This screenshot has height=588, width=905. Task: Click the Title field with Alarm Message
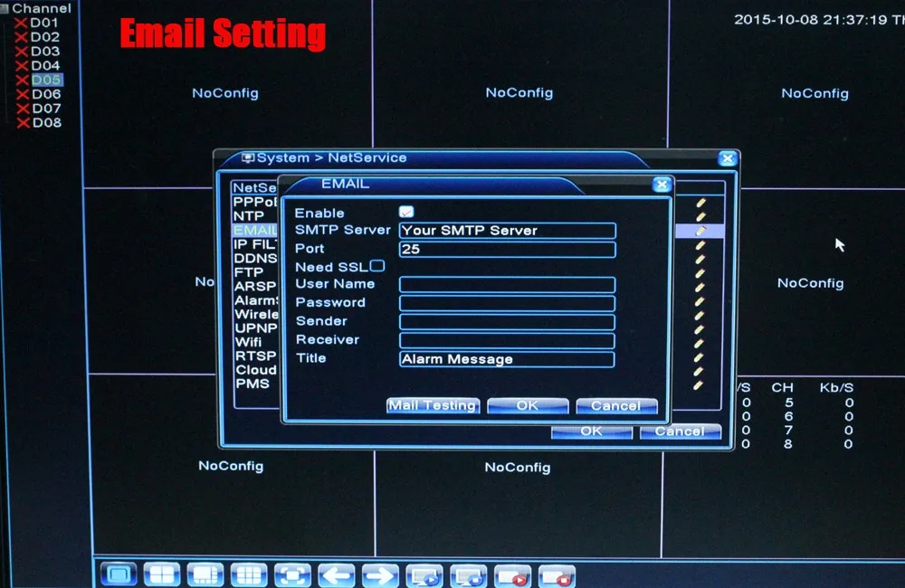coord(507,359)
